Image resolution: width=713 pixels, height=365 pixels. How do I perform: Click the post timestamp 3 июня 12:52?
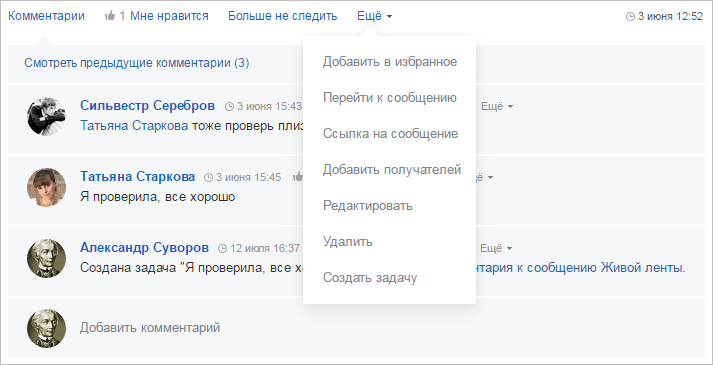click(670, 16)
